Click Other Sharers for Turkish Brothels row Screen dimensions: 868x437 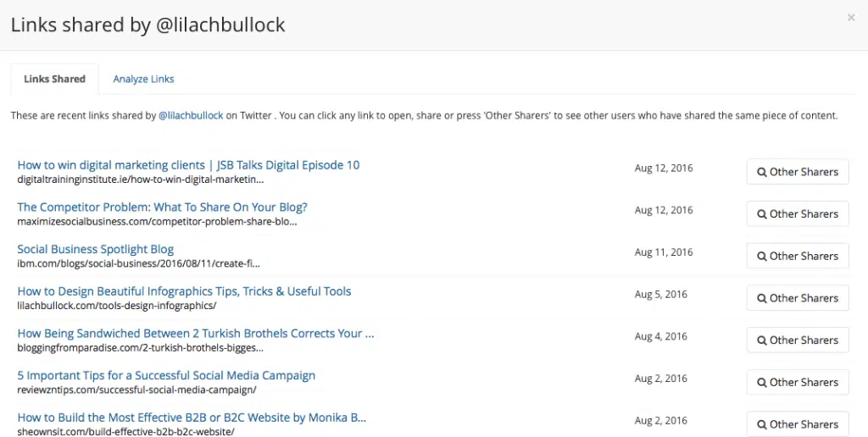[798, 340]
